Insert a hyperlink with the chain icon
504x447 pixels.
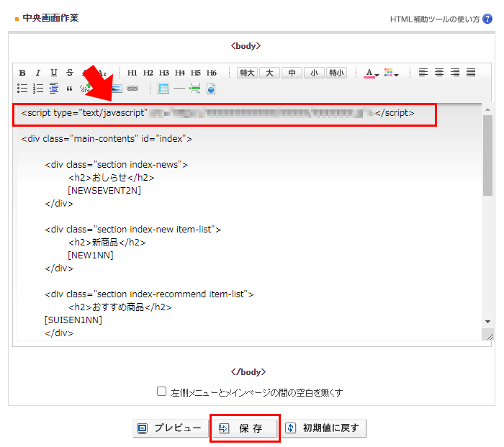(132, 89)
